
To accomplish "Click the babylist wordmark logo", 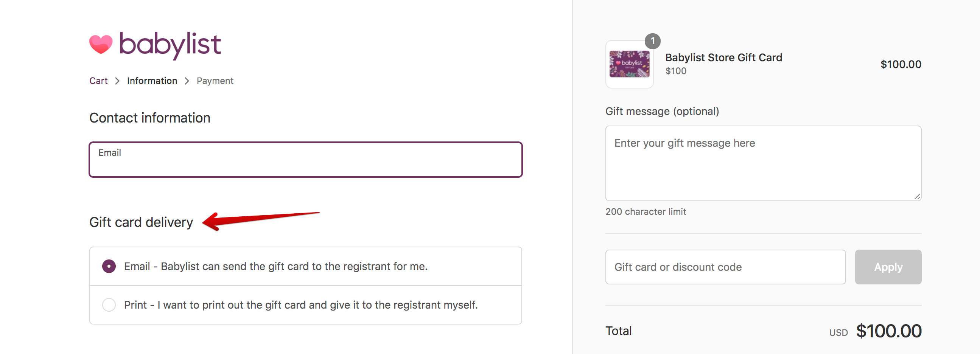I will pyautogui.click(x=170, y=46).
